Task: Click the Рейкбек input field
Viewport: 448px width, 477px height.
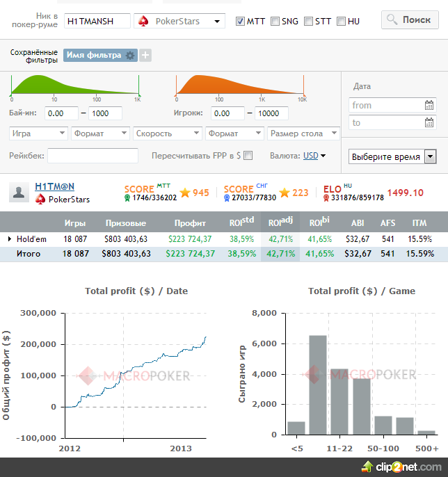Action: tap(93, 156)
